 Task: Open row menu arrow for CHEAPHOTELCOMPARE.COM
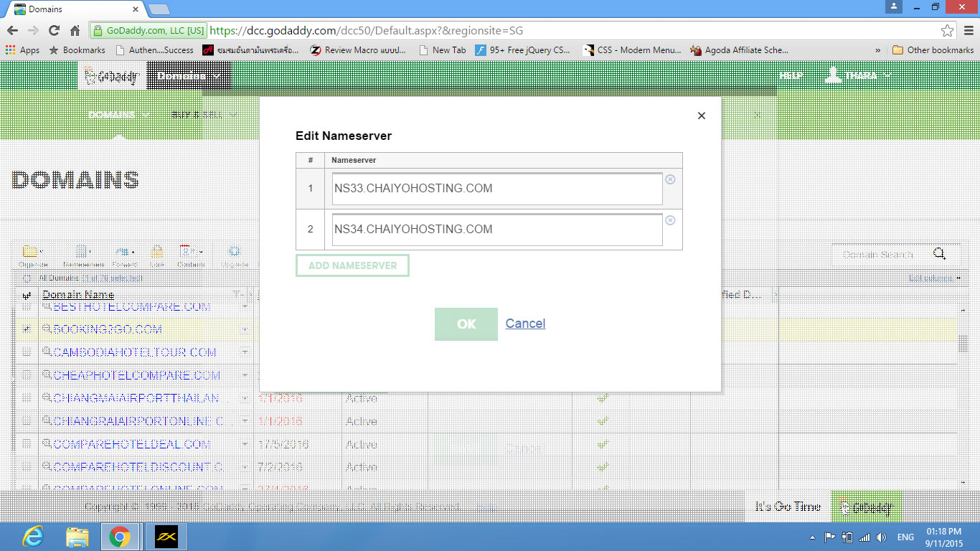(x=245, y=375)
